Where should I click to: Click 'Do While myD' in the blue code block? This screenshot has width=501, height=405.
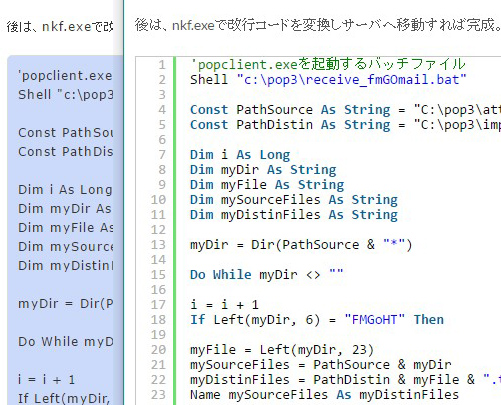click(66, 342)
